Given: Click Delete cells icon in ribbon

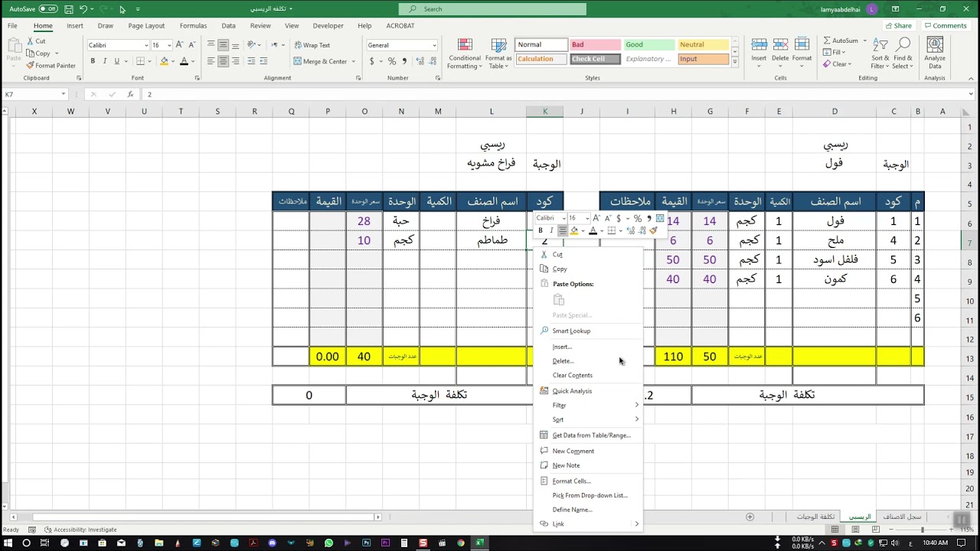Looking at the screenshot, I should (780, 45).
